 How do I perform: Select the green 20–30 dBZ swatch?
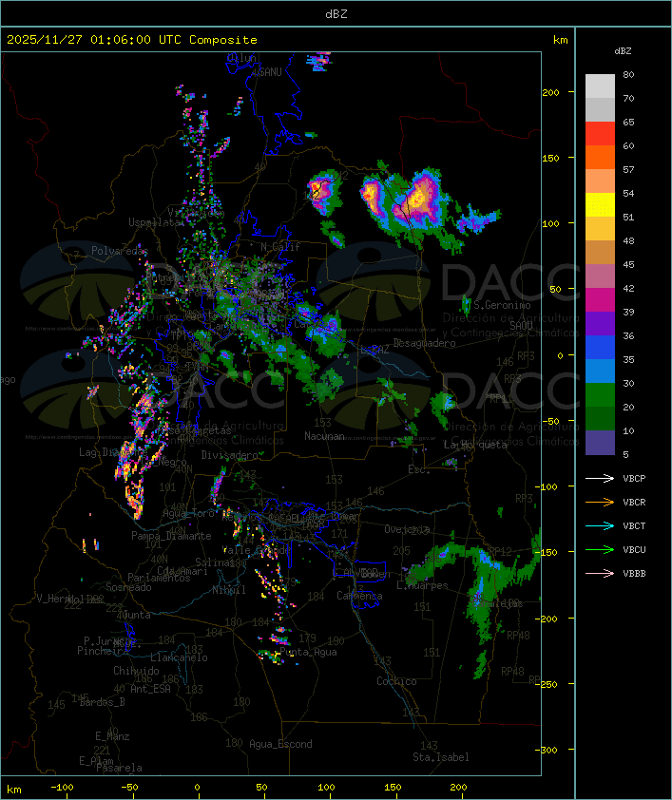click(600, 394)
